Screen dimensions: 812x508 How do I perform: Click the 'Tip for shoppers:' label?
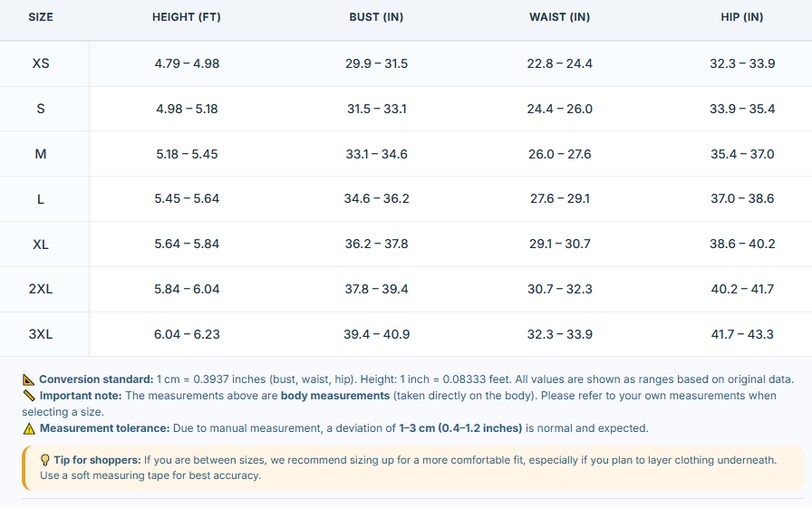97,460
